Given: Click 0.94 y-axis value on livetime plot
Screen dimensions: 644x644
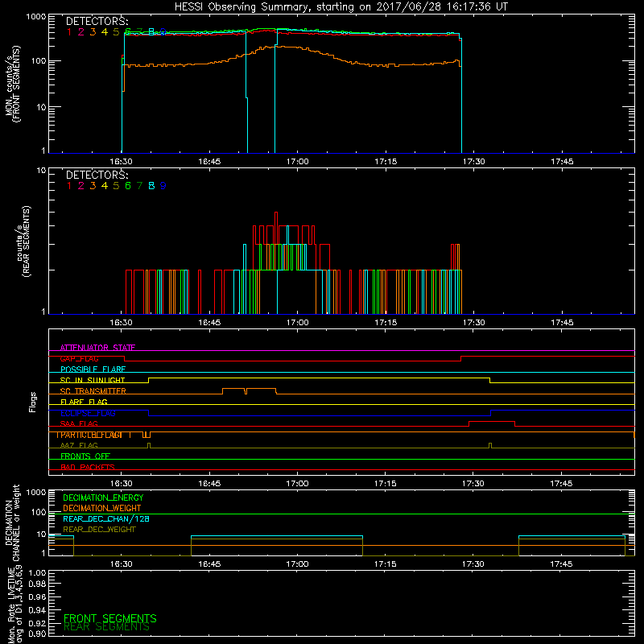Looking at the screenshot, I should click(37, 610).
